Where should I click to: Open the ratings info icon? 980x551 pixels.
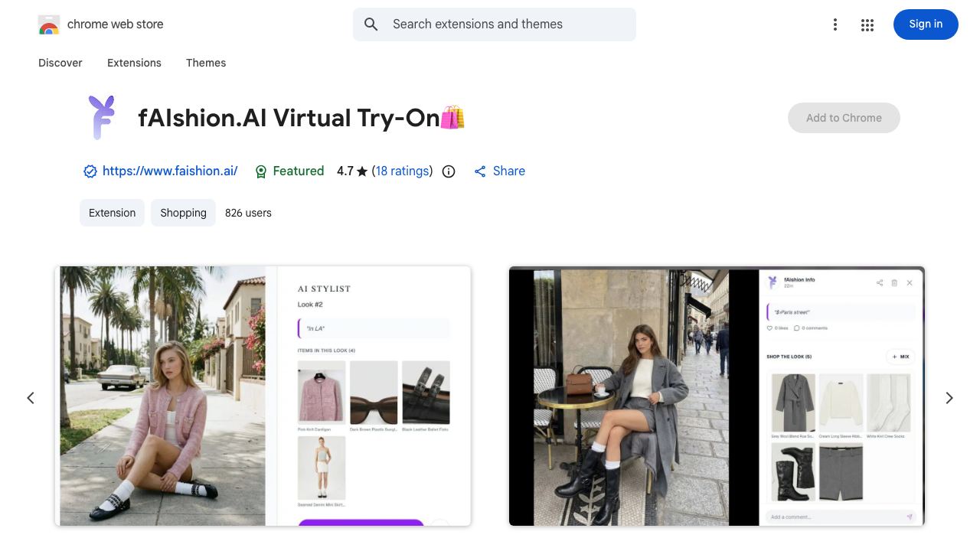(x=449, y=171)
